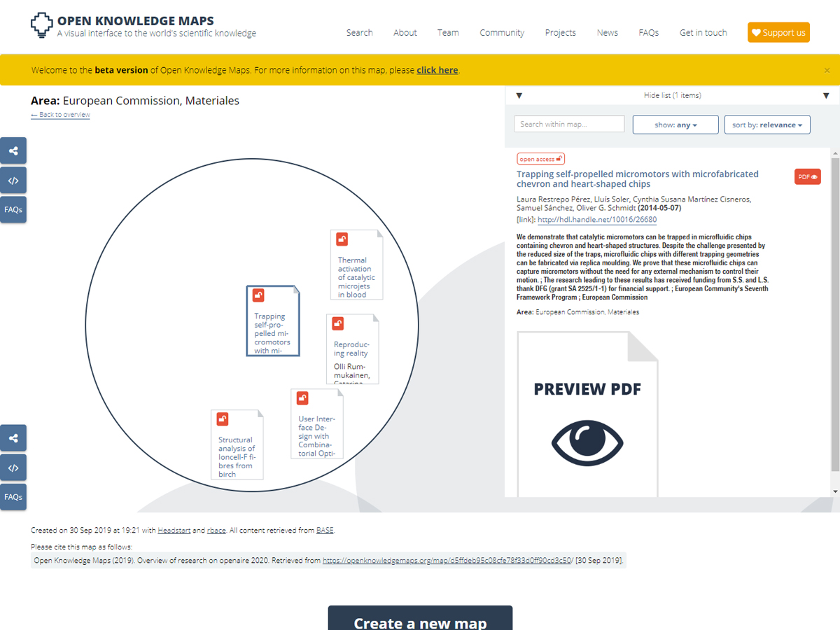The width and height of the screenshot is (840, 630).
Task: Click the open access lock on Thermal activation paper
Action: point(342,239)
